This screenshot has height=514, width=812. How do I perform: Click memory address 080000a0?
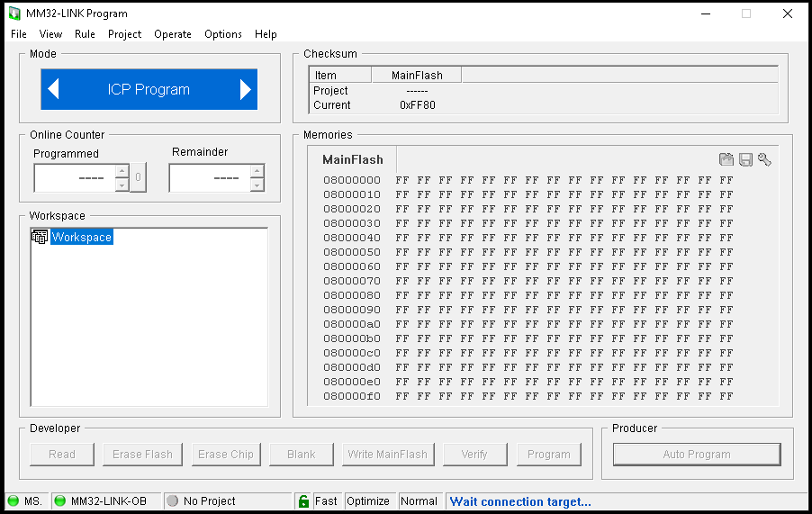pos(352,324)
